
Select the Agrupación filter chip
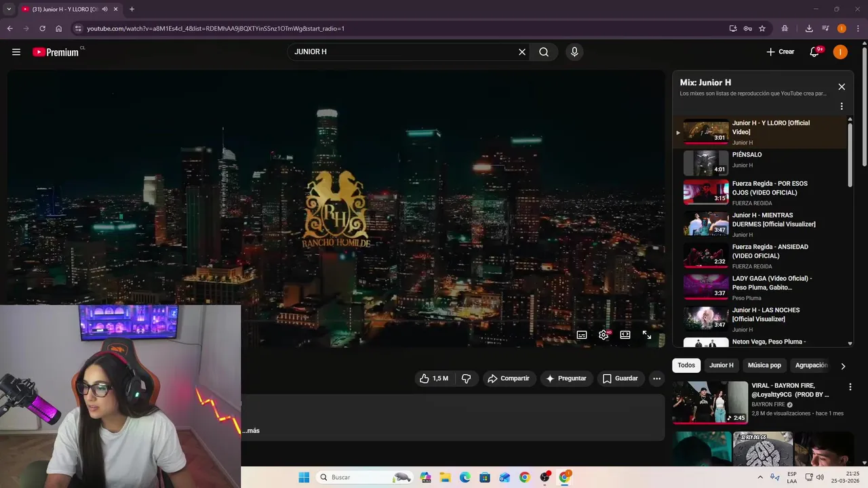coord(811,365)
